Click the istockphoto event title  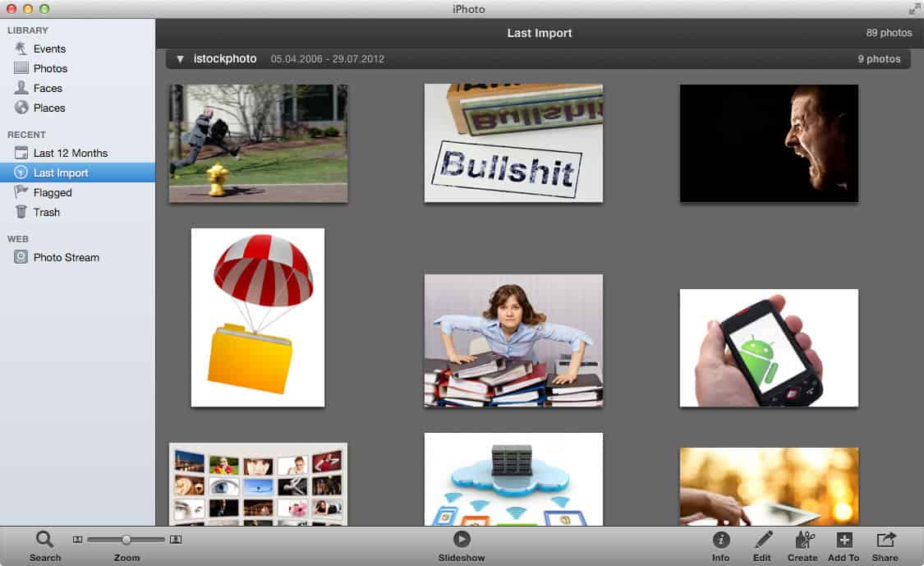point(225,58)
